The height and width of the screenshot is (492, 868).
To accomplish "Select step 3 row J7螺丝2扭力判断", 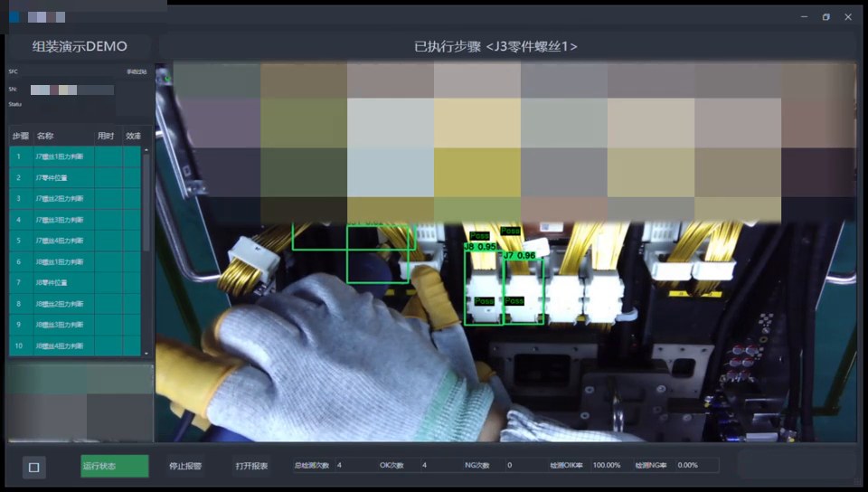I will click(75, 199).
